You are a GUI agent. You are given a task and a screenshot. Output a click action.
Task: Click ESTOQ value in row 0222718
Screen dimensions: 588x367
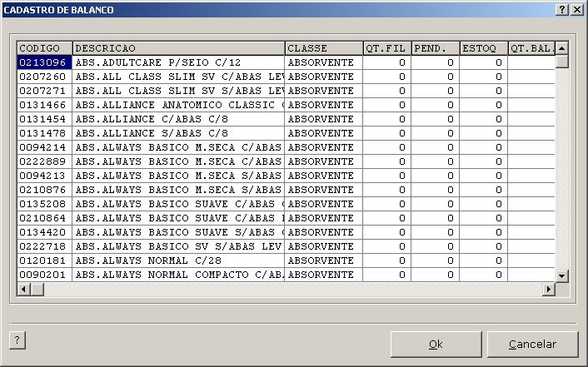click(484, 246)
